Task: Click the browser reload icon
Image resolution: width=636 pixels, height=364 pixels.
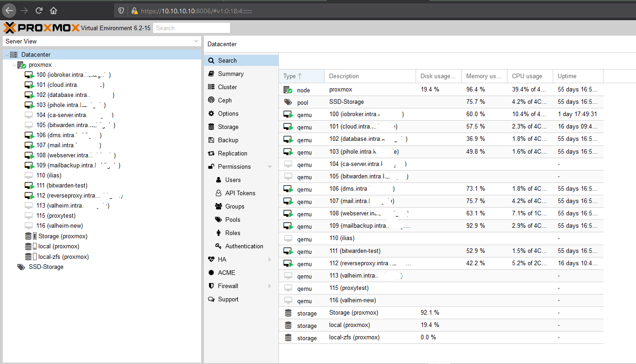Action: click(39, 11)
